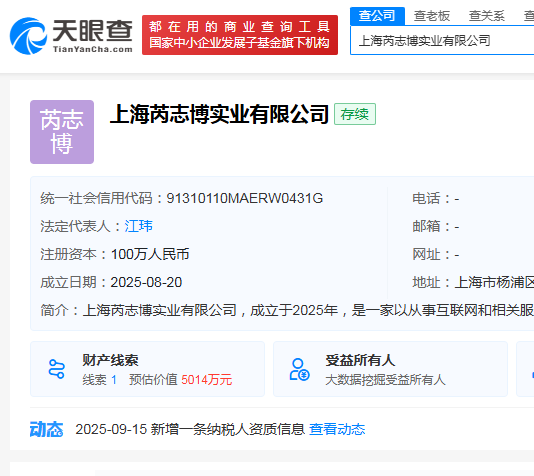
Task: Open legal representative 江玮 link
Action: (138, 226)
